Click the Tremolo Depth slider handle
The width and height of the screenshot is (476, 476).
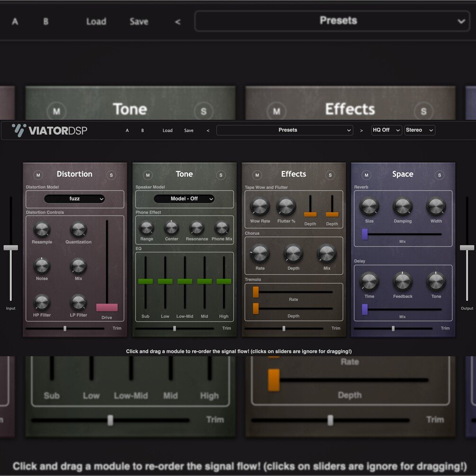pyautogui.click(x=256, y=308)
